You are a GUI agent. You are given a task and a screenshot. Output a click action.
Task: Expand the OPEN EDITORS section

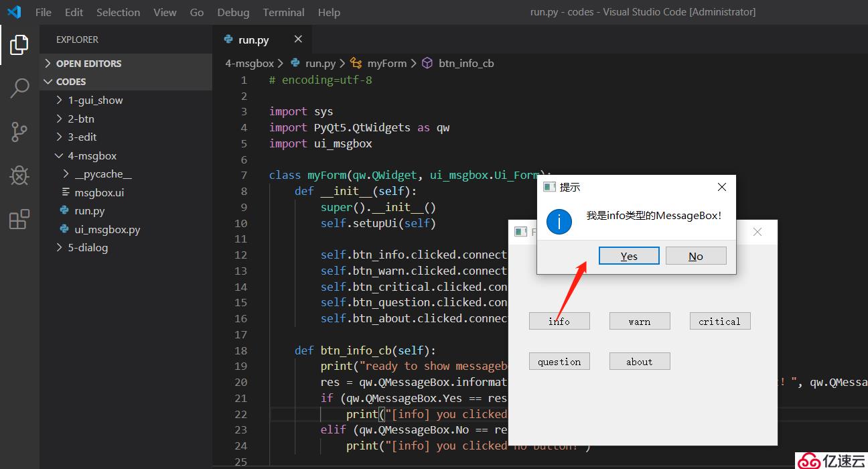[x=126, y=64]
